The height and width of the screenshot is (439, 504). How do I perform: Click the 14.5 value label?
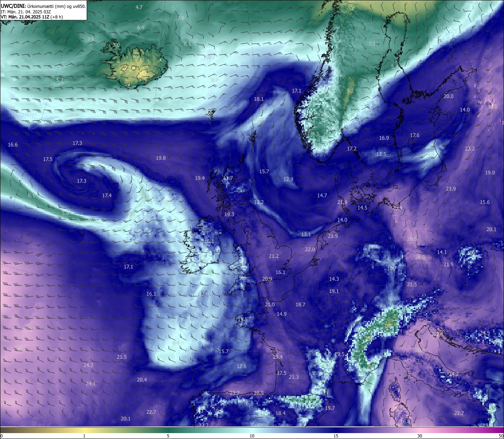point(362,208)
